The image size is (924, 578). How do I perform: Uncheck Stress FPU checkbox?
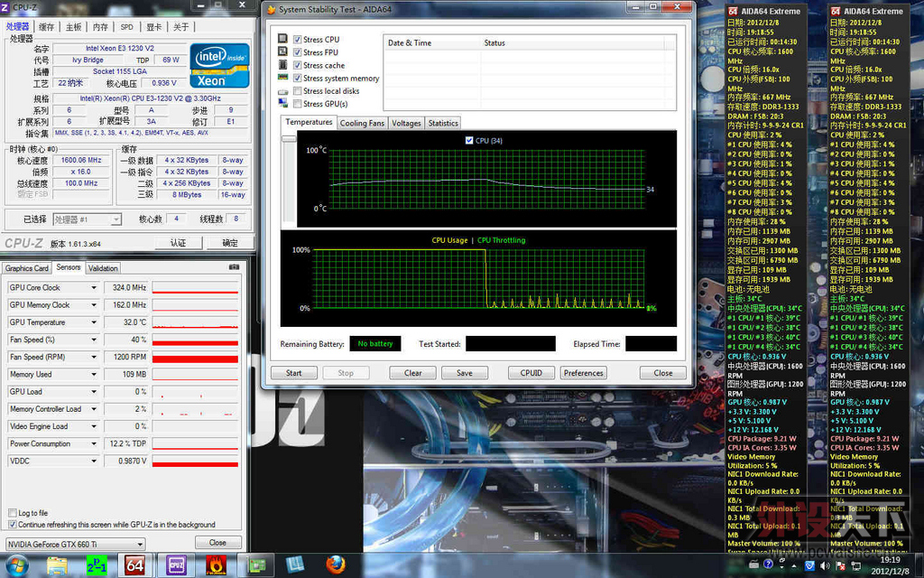298,52
